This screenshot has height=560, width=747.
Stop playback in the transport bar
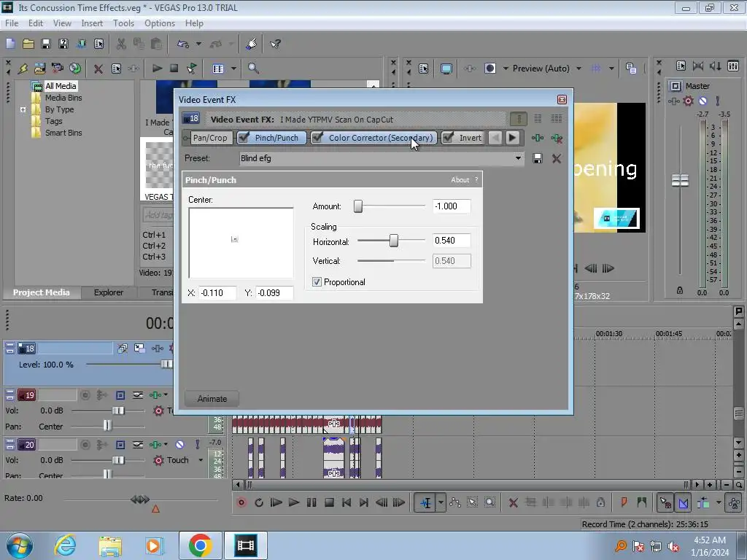pyautogui.click(x=329, y=502)
